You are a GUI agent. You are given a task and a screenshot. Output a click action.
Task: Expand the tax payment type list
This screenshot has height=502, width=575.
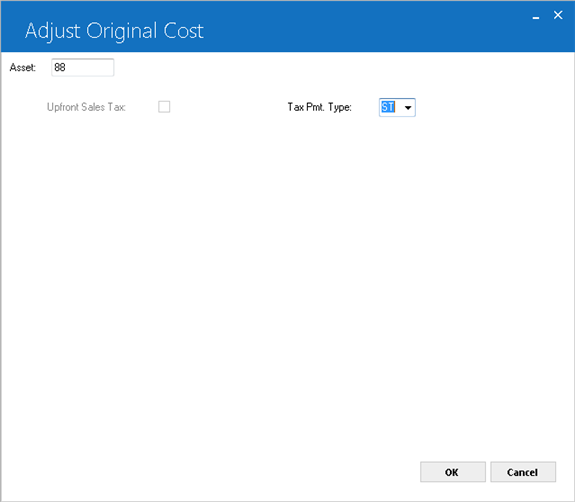pos(408,107)
